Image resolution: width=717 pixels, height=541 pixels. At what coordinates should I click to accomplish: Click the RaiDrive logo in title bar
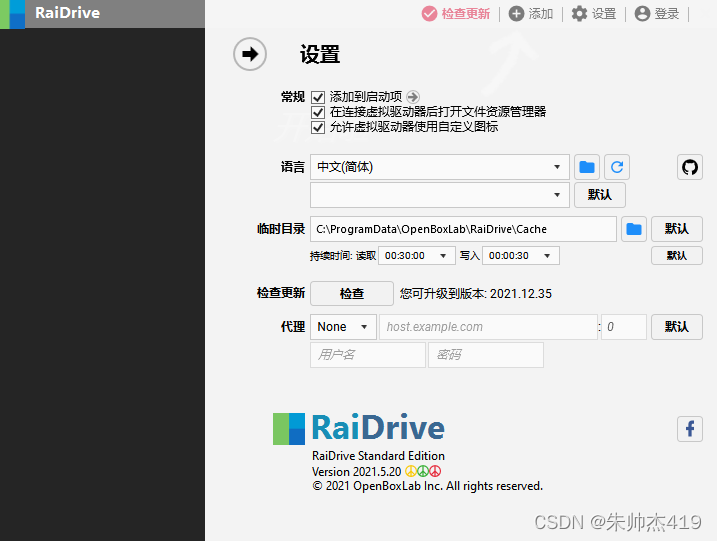[13, 14]
